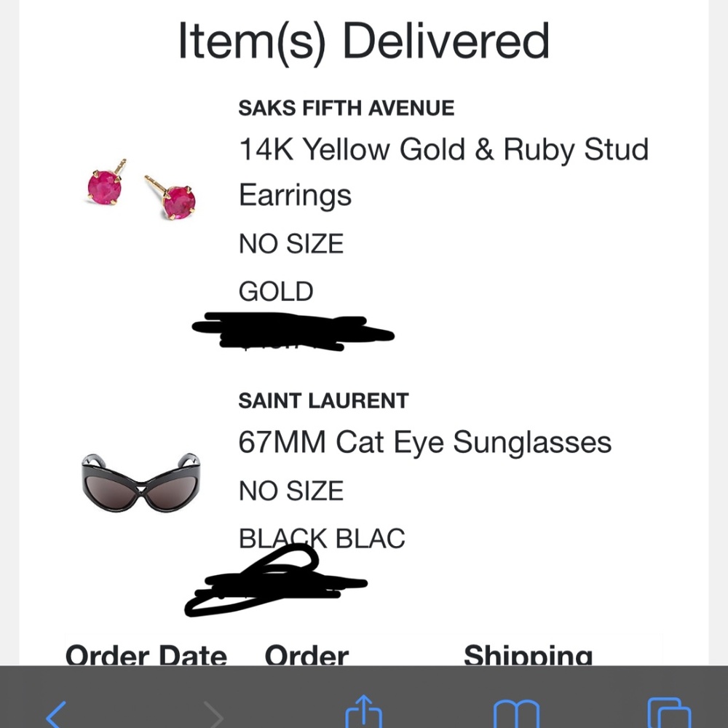
Task: Tap GOLD color label on earrings item
Action: tap(275, 291)
